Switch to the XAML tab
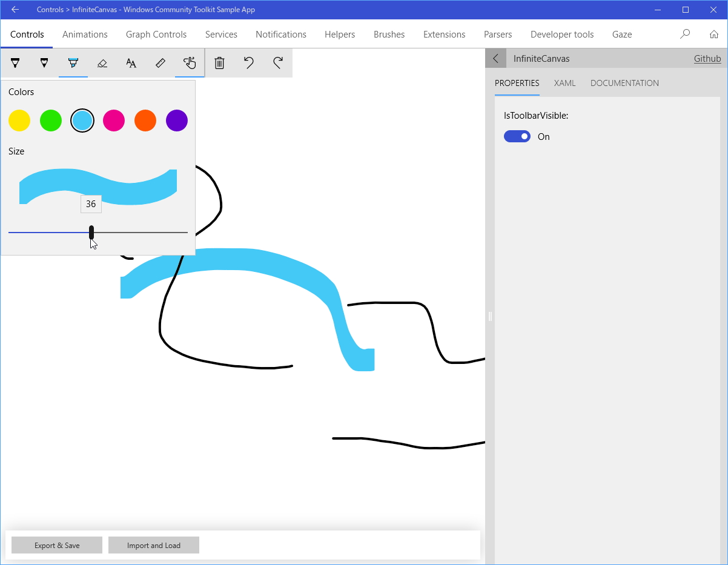This screenshot has height=565, width=728. pos(565,83)
